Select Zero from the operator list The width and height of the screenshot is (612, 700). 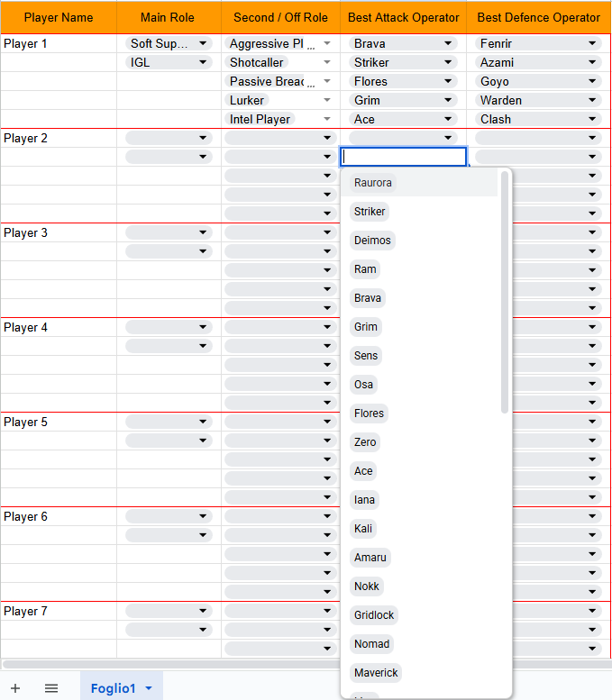point(365,442)
